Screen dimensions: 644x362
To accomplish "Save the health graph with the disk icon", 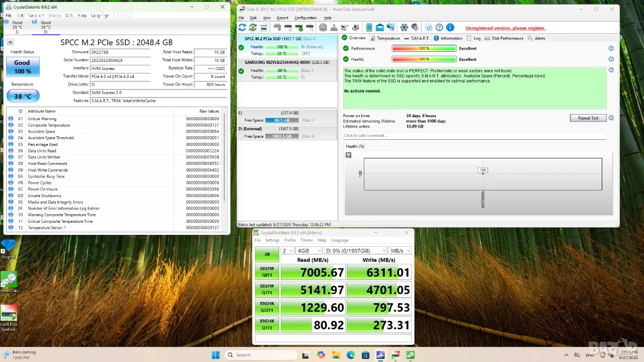I will (349, 155).
